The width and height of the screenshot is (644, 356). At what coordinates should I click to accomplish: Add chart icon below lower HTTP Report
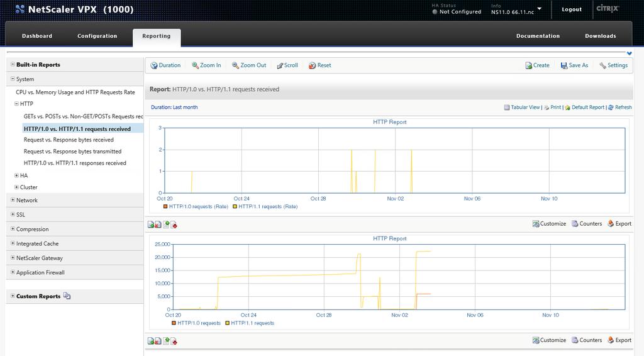tap(151, 341)
